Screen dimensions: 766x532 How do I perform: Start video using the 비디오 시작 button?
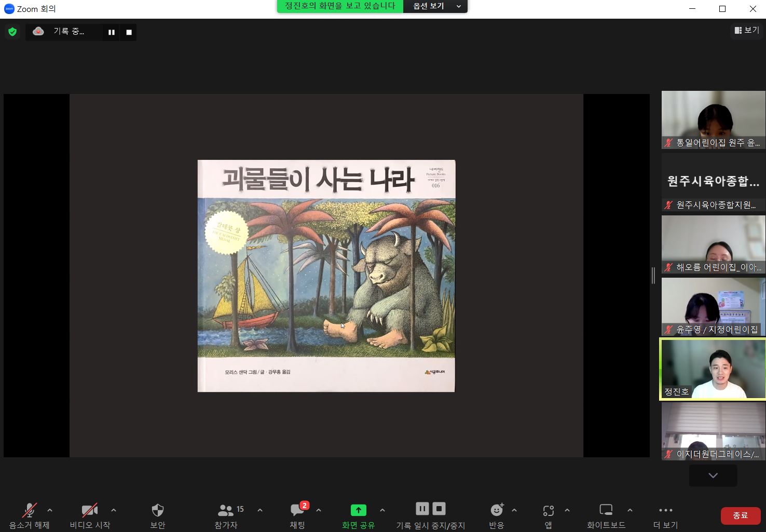tap(90, 516)
